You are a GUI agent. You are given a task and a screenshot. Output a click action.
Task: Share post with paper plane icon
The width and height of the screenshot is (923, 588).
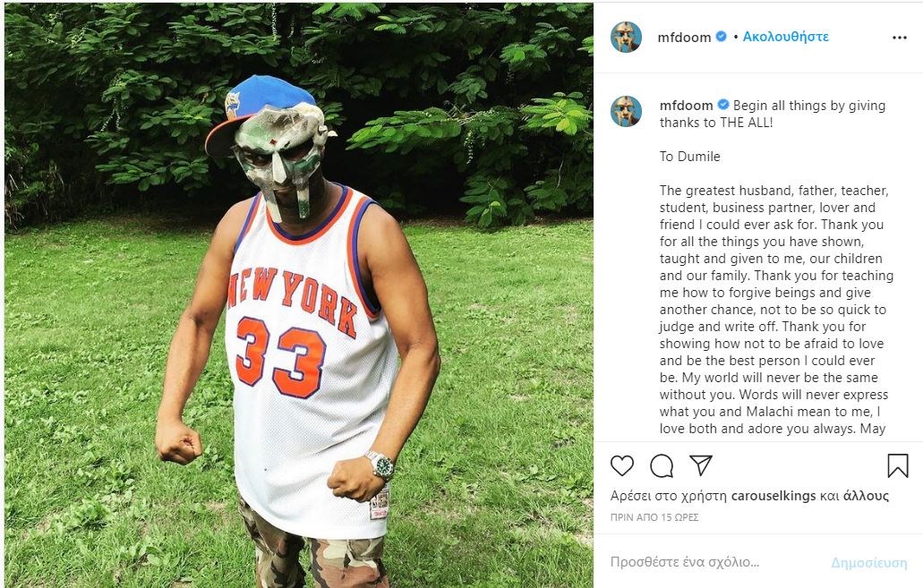[701, 465]
